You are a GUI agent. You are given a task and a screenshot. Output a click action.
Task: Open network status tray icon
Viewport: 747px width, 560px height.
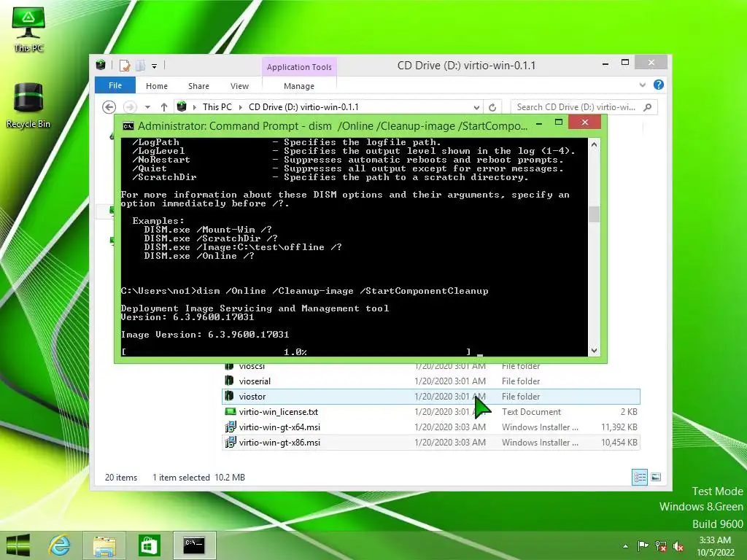[661, 545]
